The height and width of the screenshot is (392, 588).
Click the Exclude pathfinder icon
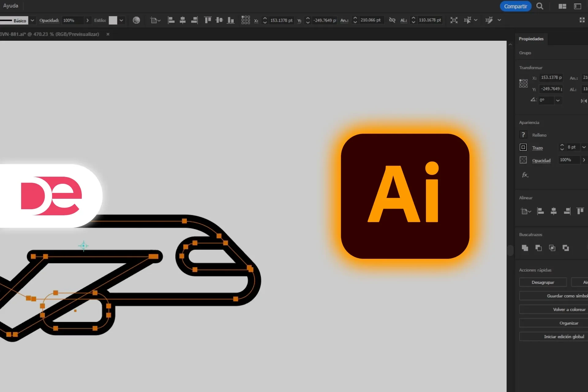click(566, 248)
